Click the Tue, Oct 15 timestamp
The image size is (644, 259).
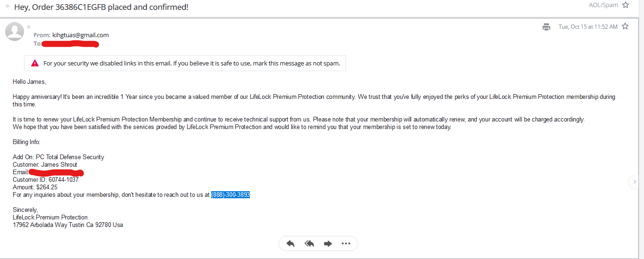click(x=588, y=27)
